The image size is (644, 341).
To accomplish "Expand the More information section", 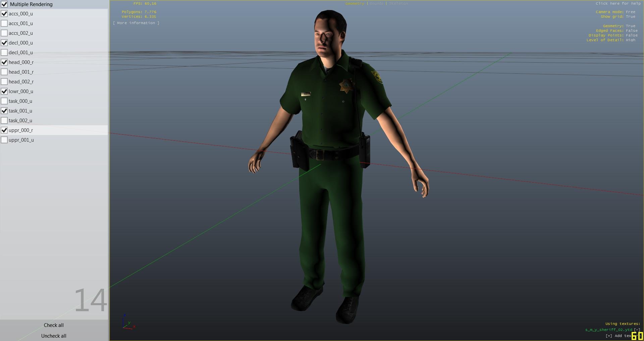I will pos(136,23).
